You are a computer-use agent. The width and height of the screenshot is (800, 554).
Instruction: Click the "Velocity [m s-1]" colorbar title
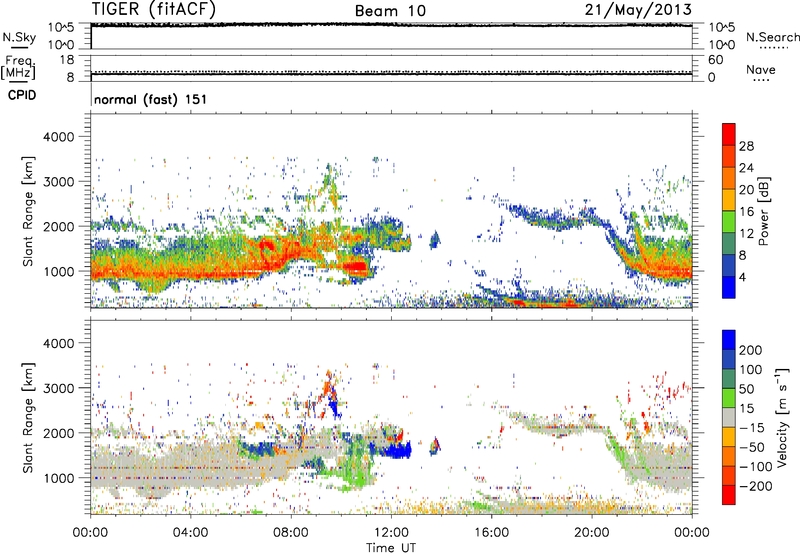point(783,417)
